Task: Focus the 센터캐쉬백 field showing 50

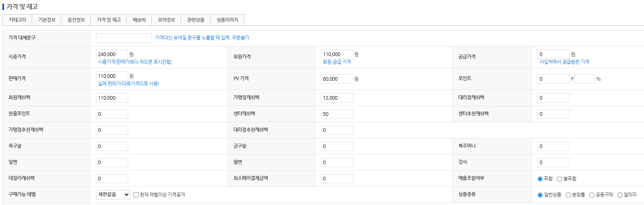Action: click(x=337, y=114)
